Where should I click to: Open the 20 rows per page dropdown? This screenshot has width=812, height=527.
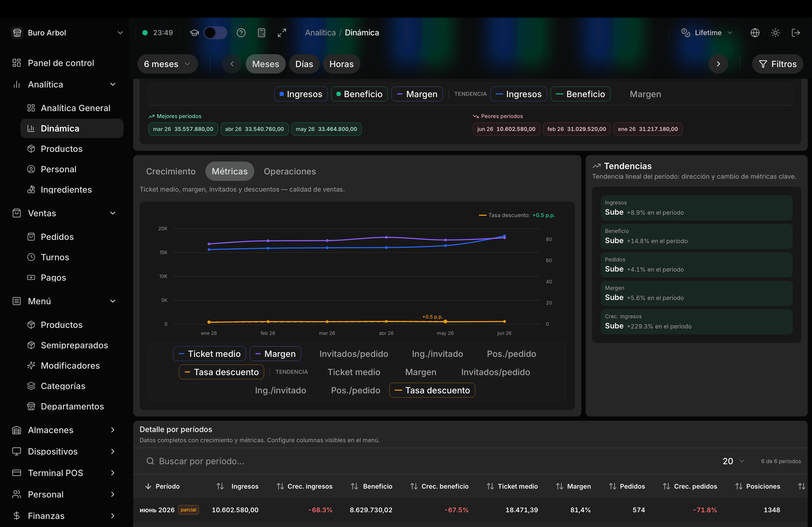[733, 461]
